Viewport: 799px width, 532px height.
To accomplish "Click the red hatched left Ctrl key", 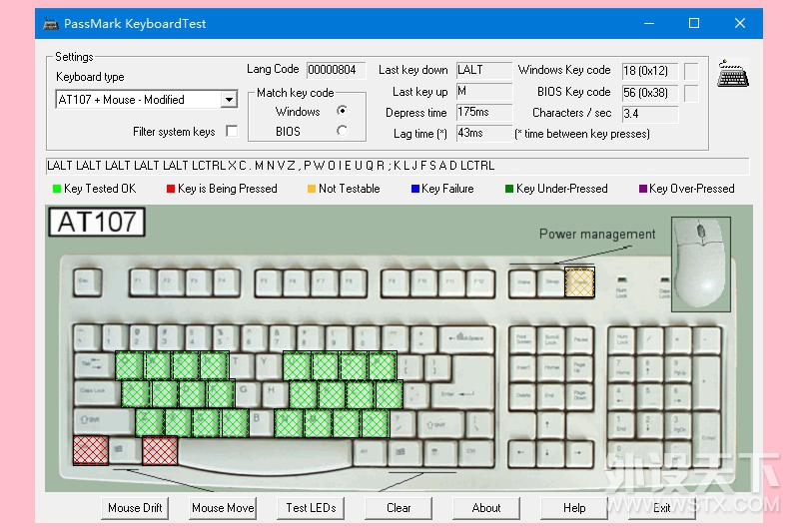I will point(91,450).
